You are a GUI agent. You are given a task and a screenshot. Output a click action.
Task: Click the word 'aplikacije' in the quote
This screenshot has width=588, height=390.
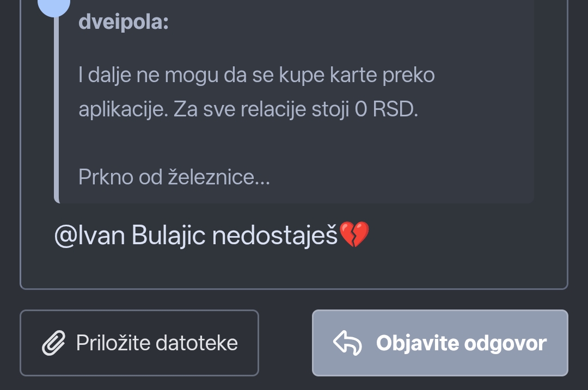pyautogui.click(x=122, y=109)
